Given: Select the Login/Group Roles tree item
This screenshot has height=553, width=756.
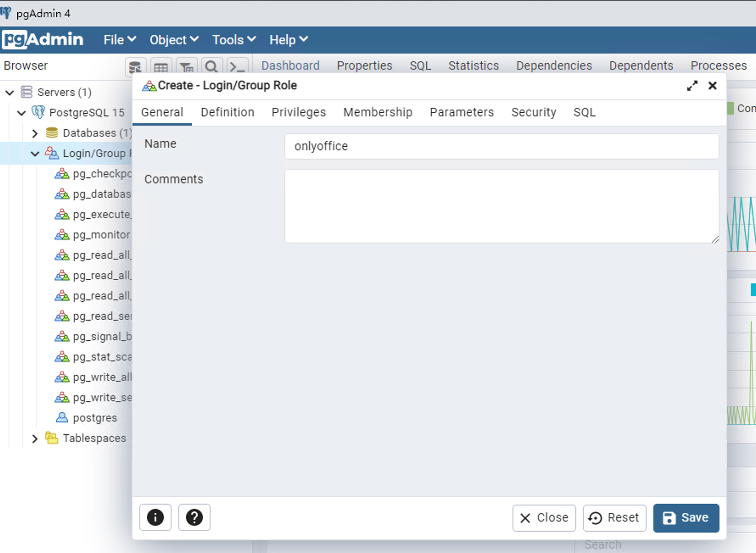Looking at the screenshot, I should [97, 153].
